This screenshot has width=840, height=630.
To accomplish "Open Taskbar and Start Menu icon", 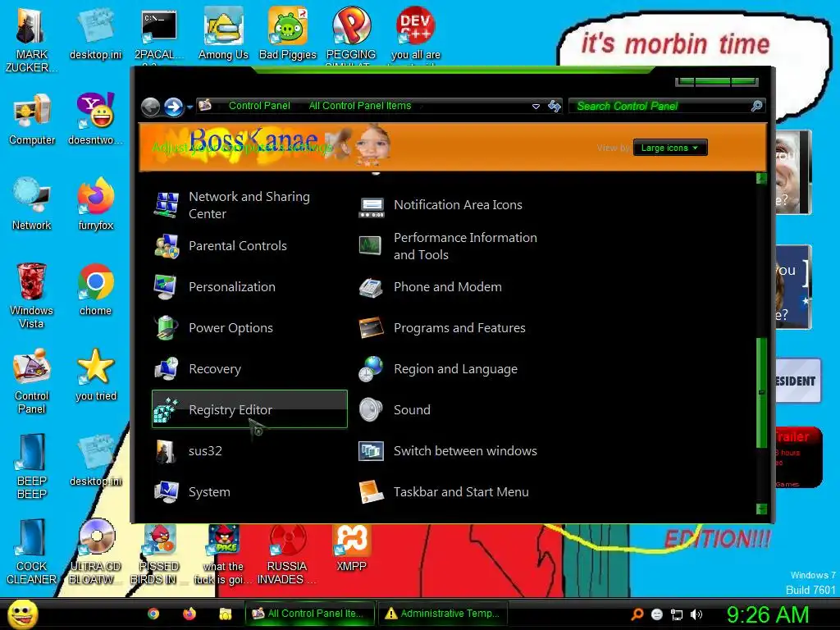I will tap(372, 492).
